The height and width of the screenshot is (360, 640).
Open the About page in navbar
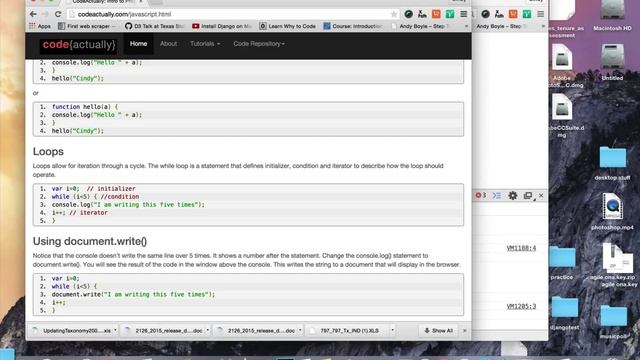click(168, 44)
